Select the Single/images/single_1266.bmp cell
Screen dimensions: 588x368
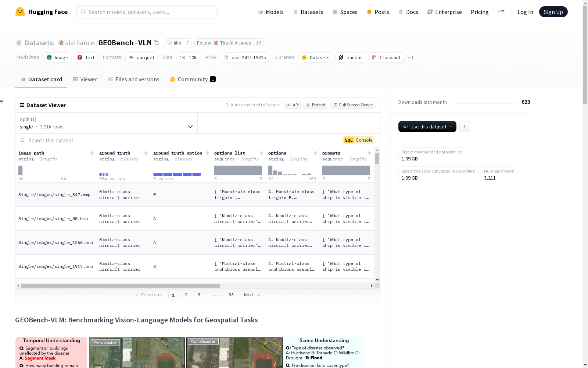pyautogui.click(x=56, y=243)
